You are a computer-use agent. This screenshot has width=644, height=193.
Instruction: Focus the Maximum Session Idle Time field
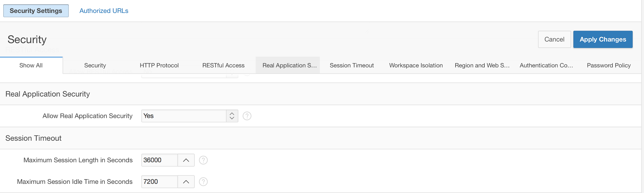point(159,182)
